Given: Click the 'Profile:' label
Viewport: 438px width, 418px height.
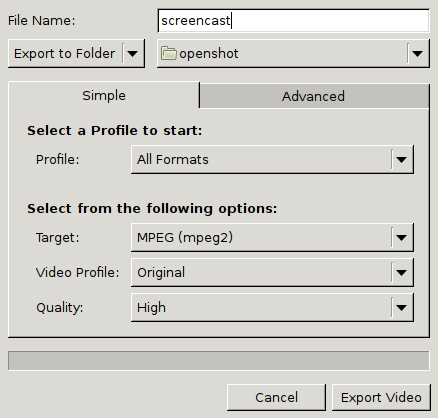Looking at the screenshot, I should pos(58,159).
